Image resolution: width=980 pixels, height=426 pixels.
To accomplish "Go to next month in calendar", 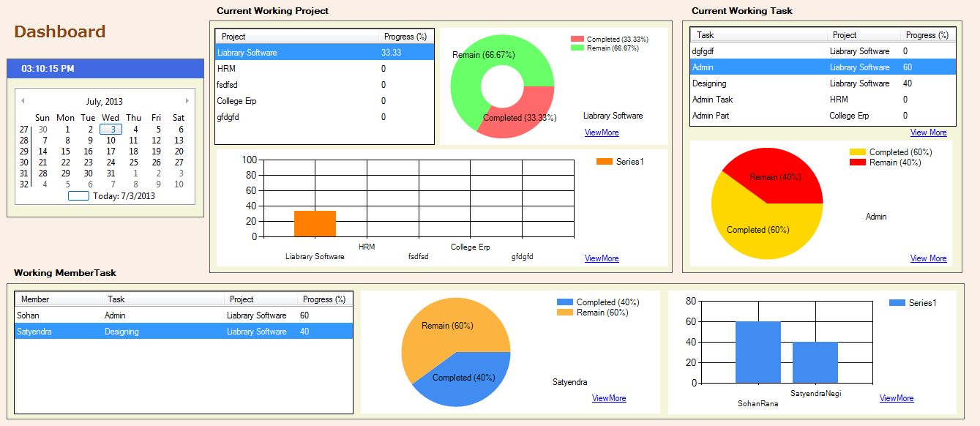I will point(187,101).
